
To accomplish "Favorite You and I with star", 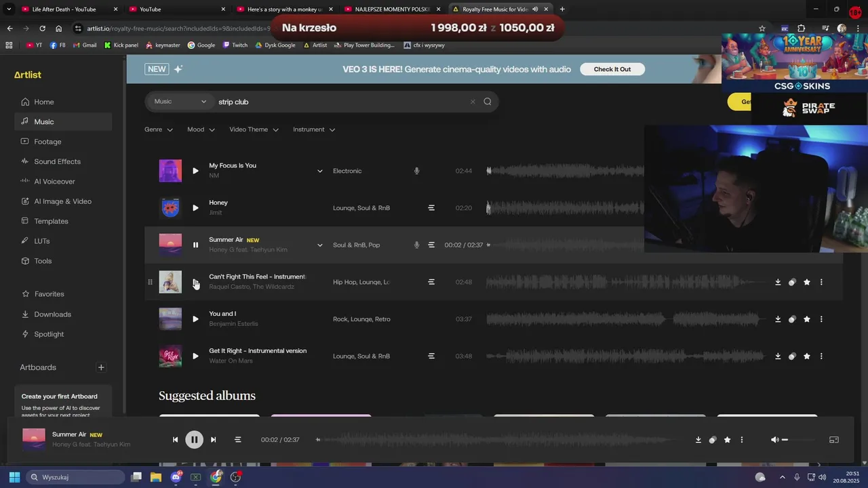I will pos(806,319).
